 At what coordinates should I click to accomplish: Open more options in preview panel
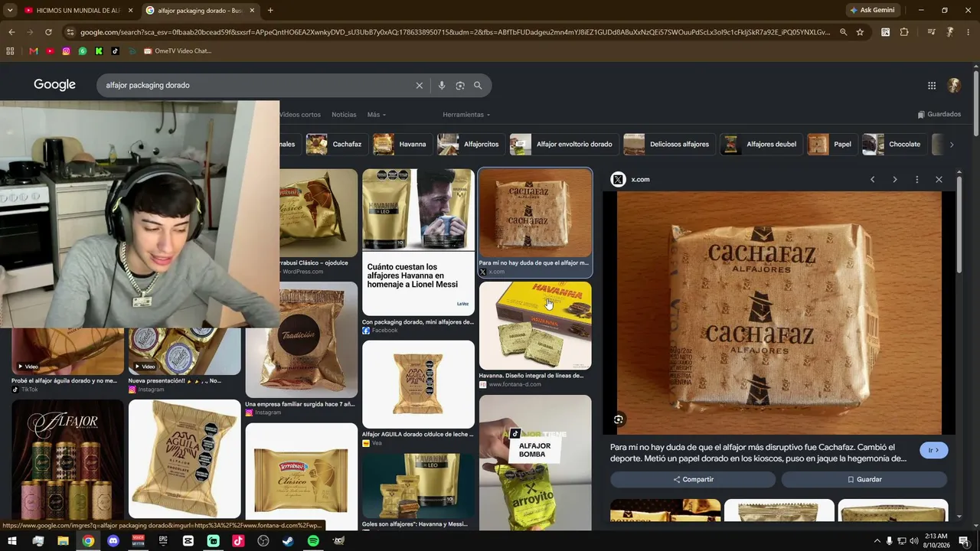tap(916, 179)
